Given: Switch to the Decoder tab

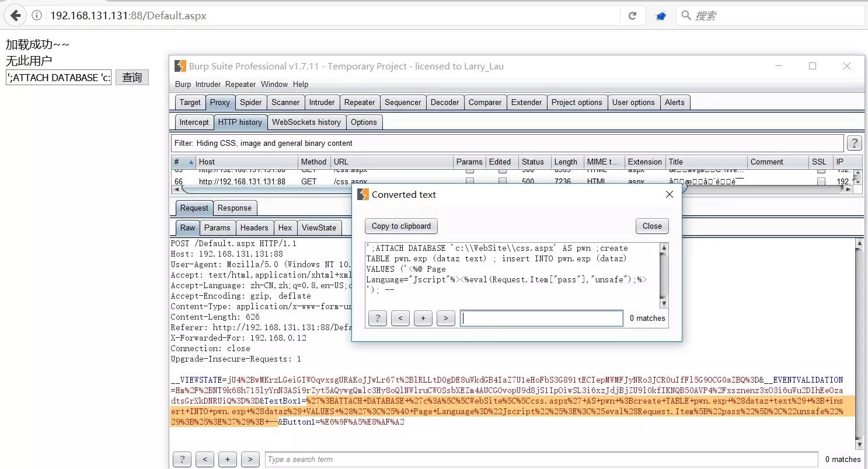Looking at the screenshot, I should click(445, 102).
